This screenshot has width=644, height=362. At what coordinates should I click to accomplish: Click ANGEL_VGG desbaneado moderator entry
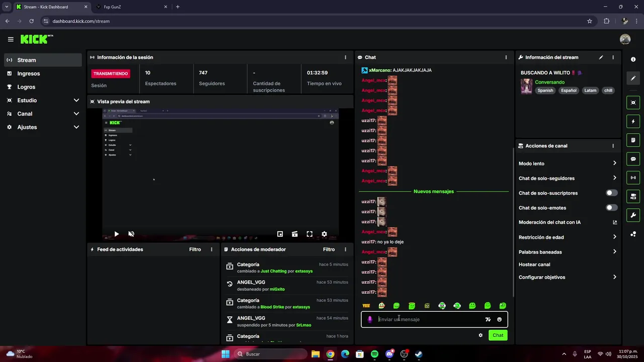287,286
